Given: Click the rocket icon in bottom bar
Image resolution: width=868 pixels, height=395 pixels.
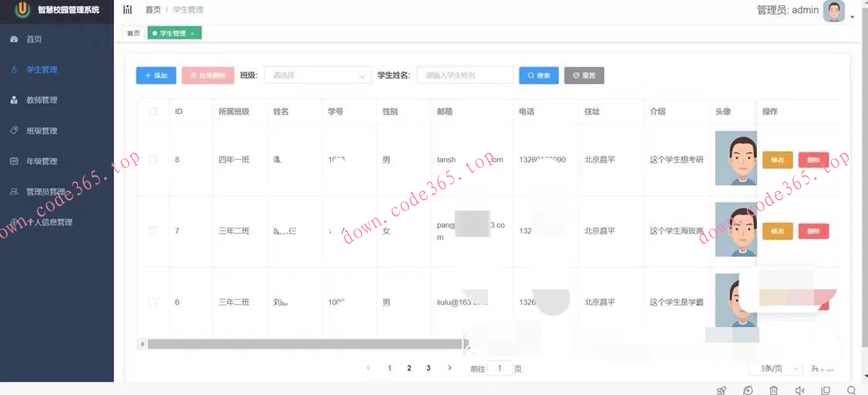Looking at the screenshot, I should coord(722,390).
